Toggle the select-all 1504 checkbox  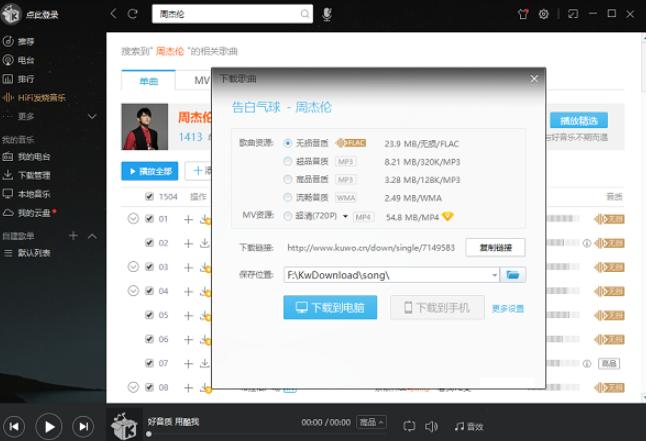click(x=150, y=197)
